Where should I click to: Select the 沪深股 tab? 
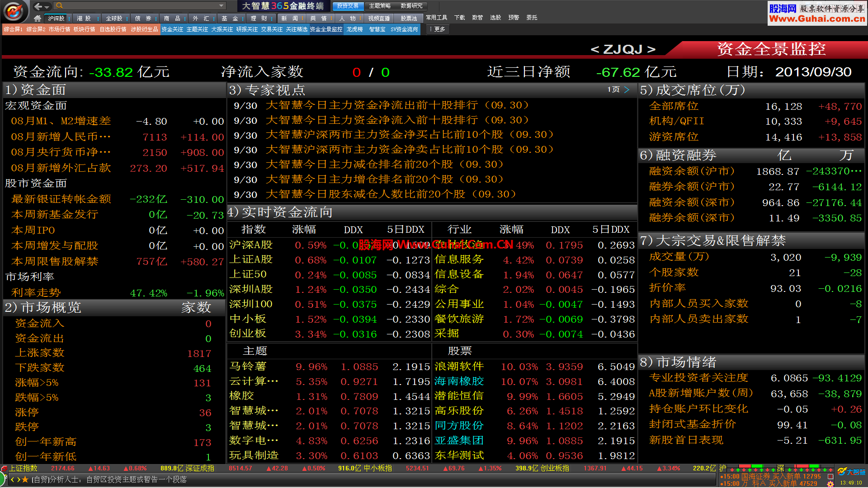[57, 19]
